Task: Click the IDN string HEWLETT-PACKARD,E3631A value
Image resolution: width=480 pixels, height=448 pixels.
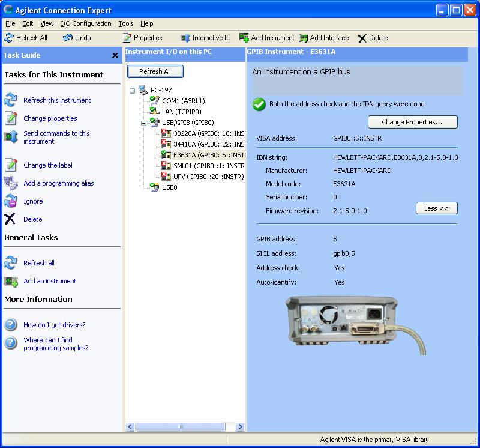Action: coord(395,157)
